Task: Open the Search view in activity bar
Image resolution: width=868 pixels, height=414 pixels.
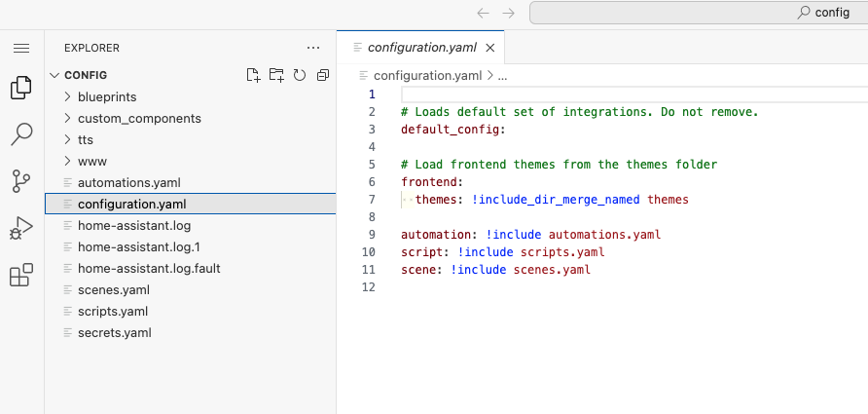Action: click(21, 134)
